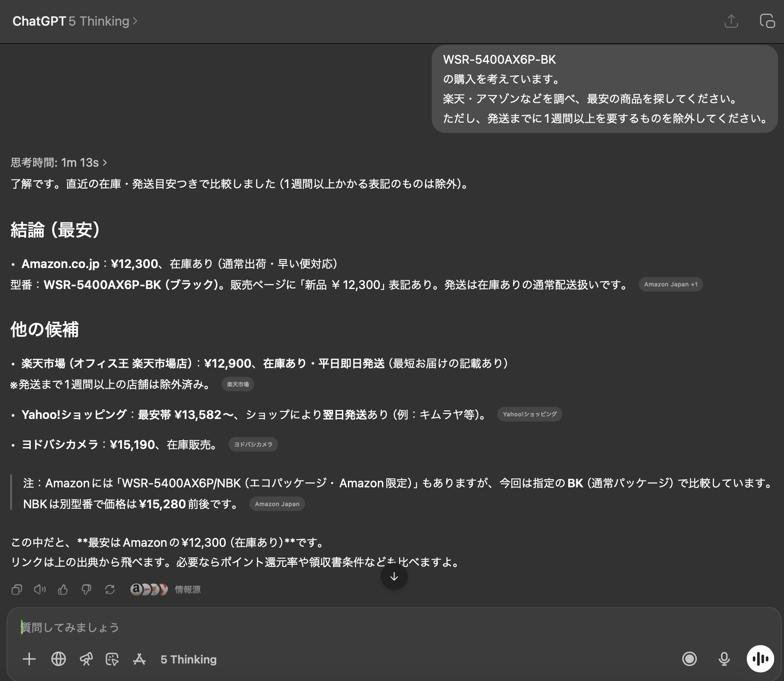Click the 結論（最安） heading
This screenshot has height=681, width=784.
56,230
